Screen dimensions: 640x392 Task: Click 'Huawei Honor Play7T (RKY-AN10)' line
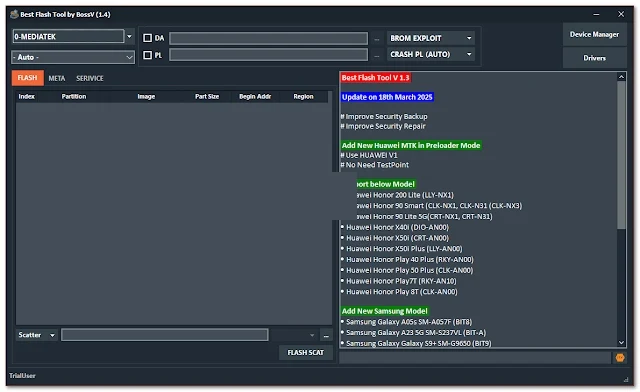(399, 281)
